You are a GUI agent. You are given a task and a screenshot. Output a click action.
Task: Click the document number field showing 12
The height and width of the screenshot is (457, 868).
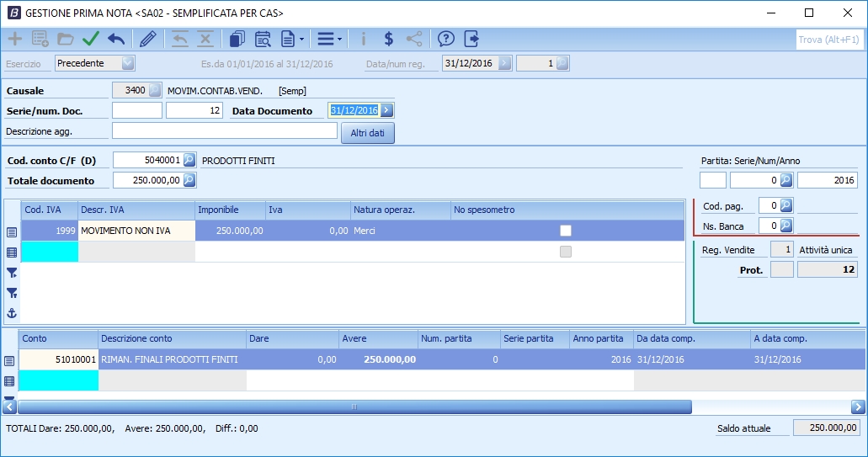(194, 110)
